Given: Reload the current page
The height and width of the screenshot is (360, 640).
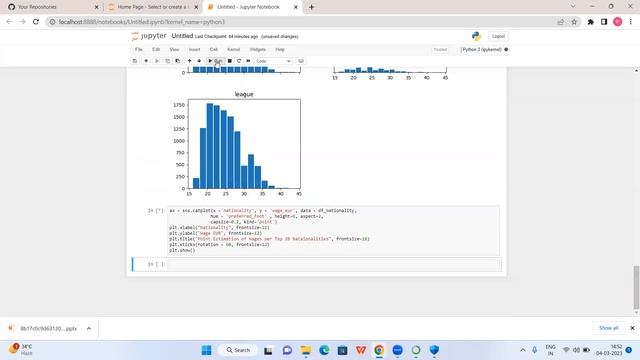Looking at the screenshot, I should (36, 22).
